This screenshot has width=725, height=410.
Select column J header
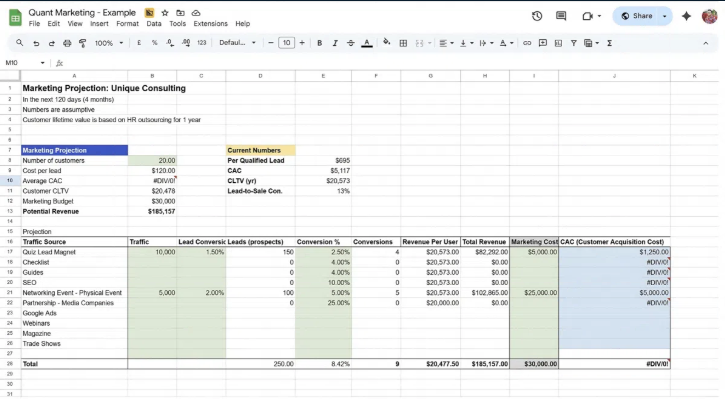tap(614, 75)
